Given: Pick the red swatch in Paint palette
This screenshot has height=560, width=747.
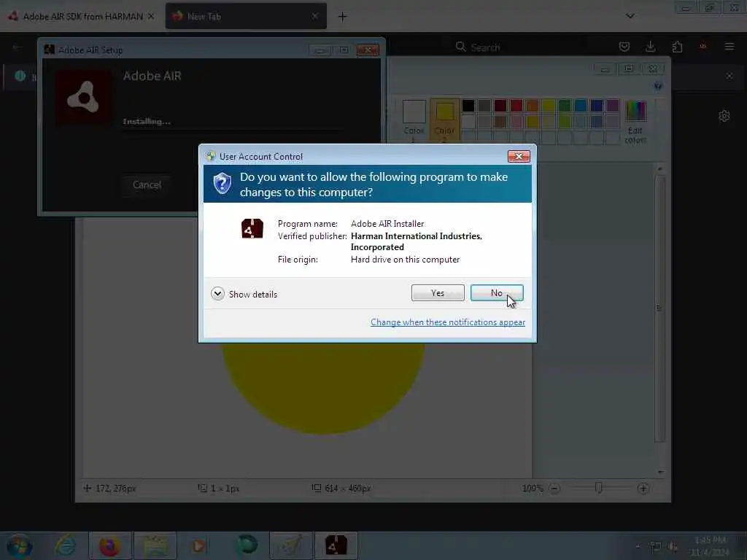Looking at the screenshot, I should click(516, 105).
